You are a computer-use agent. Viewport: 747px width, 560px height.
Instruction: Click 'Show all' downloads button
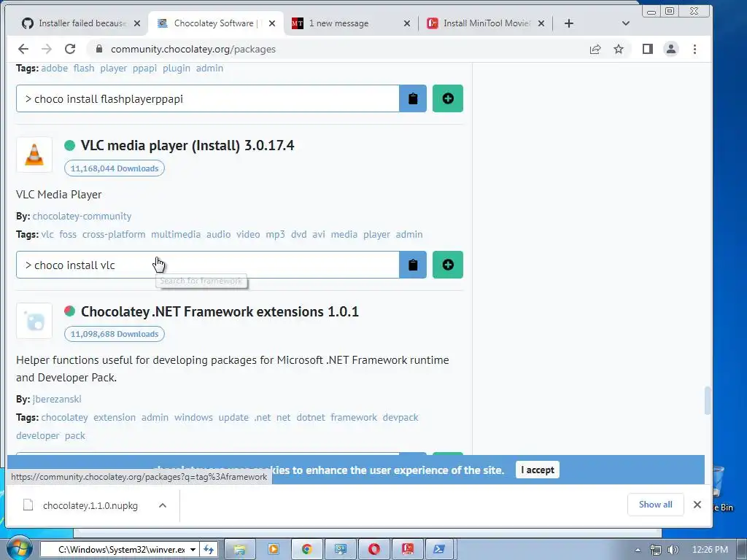tap(656, 505)
